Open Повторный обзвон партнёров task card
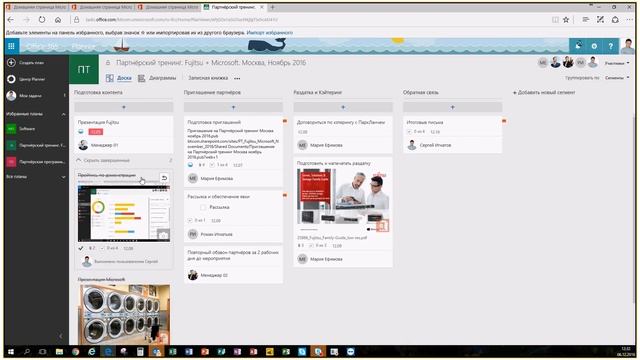The image size is (640, 360). pos(233,264)
